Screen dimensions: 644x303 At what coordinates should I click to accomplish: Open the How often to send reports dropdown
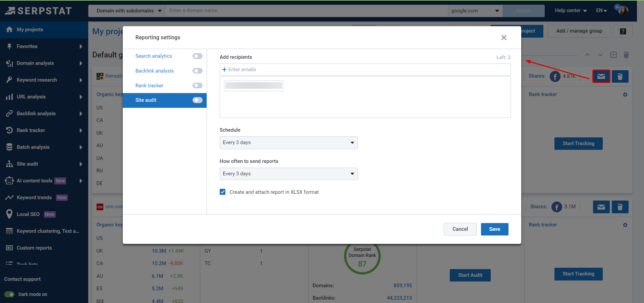[288, 174]
